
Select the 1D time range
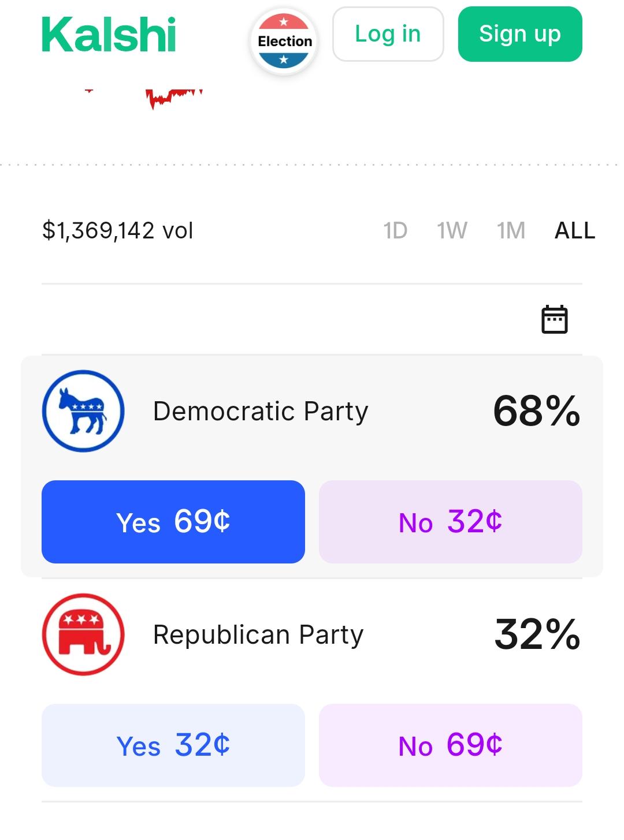(x=395, y=231)
